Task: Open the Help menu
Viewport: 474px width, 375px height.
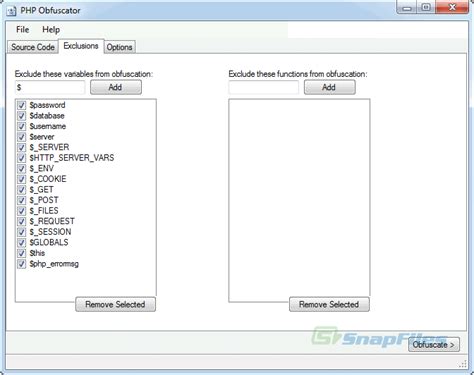Action: click(51, 30)
